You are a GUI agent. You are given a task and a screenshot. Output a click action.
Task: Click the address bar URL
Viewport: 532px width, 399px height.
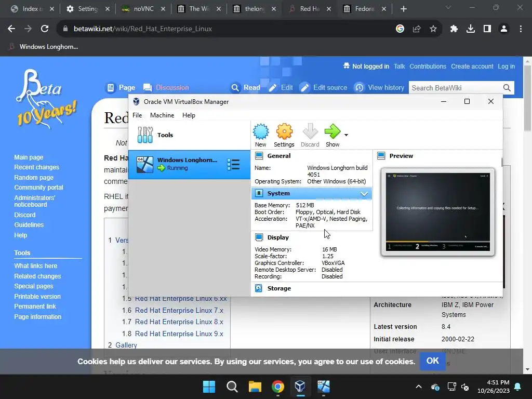click(143, 29)
